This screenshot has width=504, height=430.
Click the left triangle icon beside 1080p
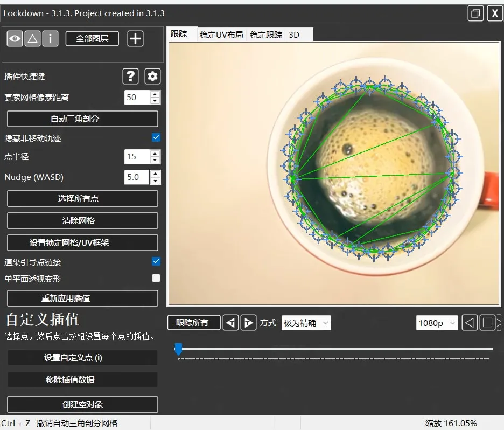pos(470,323)
